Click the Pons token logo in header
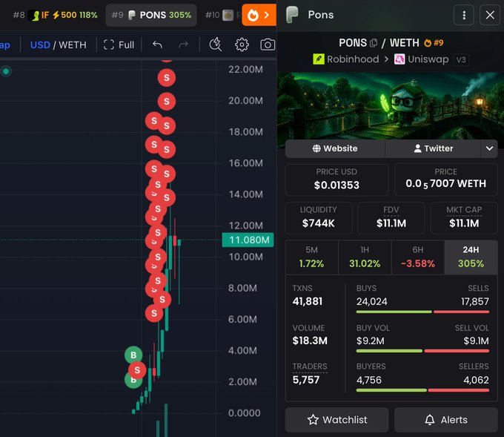 pos(292,15)
